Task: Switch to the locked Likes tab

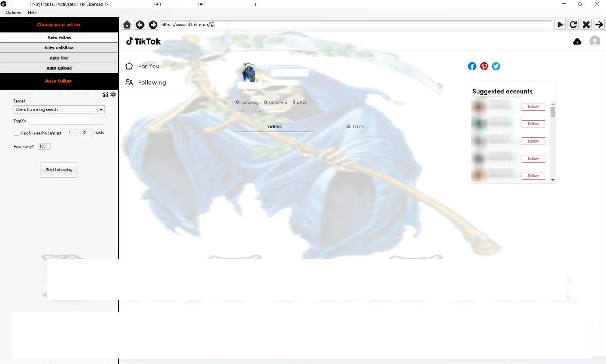Action: (355, 127)
